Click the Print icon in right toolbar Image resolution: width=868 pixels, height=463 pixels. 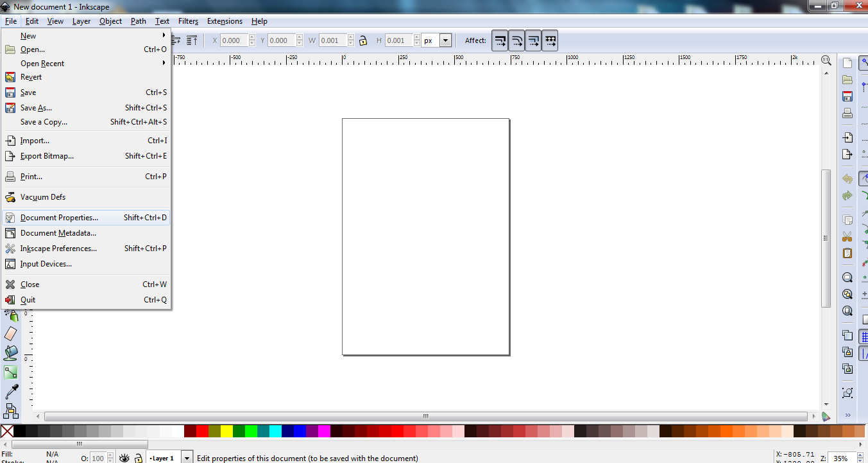coord(847,113)
